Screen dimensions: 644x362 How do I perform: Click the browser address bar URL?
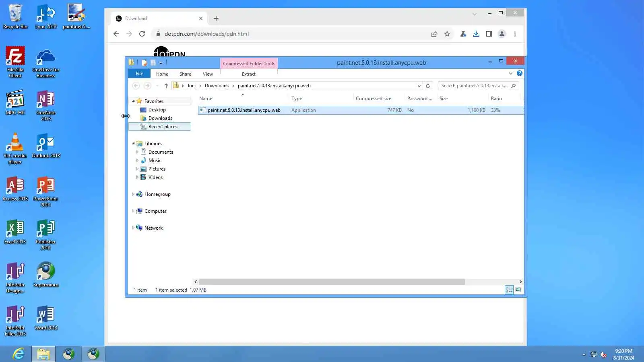point(206,34)
